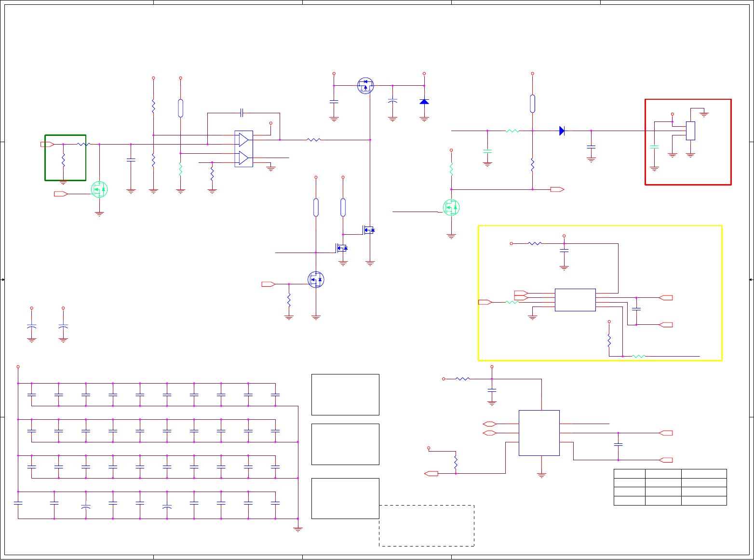The width and height of the screenshot is (754, 560).
Task: Select the lower of the two uncircled blue MOSFETs
Action: [342, 248]
